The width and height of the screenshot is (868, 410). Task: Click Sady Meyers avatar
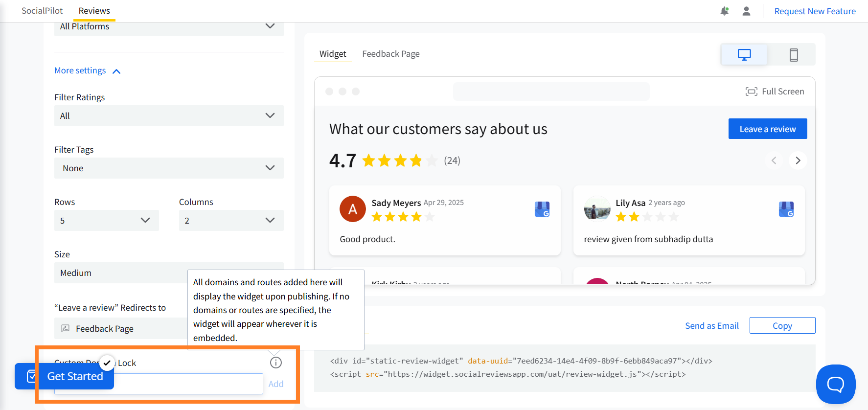coord(353,209)
